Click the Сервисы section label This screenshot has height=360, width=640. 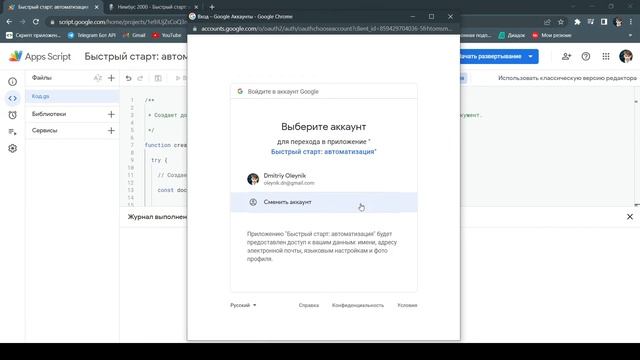click(44, 131)
